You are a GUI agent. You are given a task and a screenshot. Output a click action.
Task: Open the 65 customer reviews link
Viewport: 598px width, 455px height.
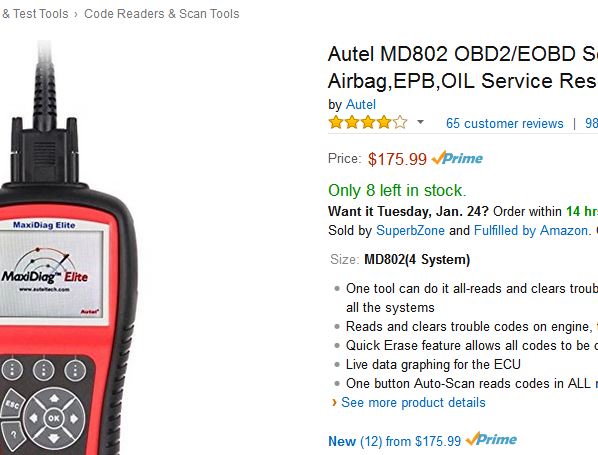click(505, 123)
